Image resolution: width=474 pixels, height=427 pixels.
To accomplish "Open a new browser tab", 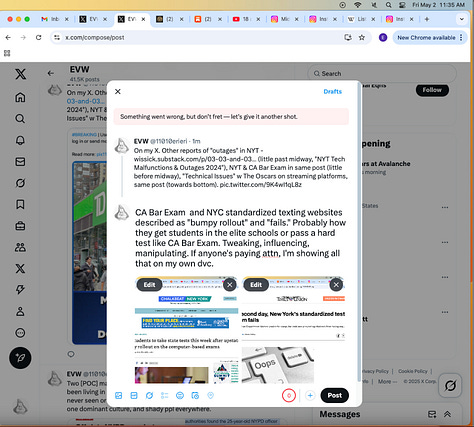I will pos(427,19).
